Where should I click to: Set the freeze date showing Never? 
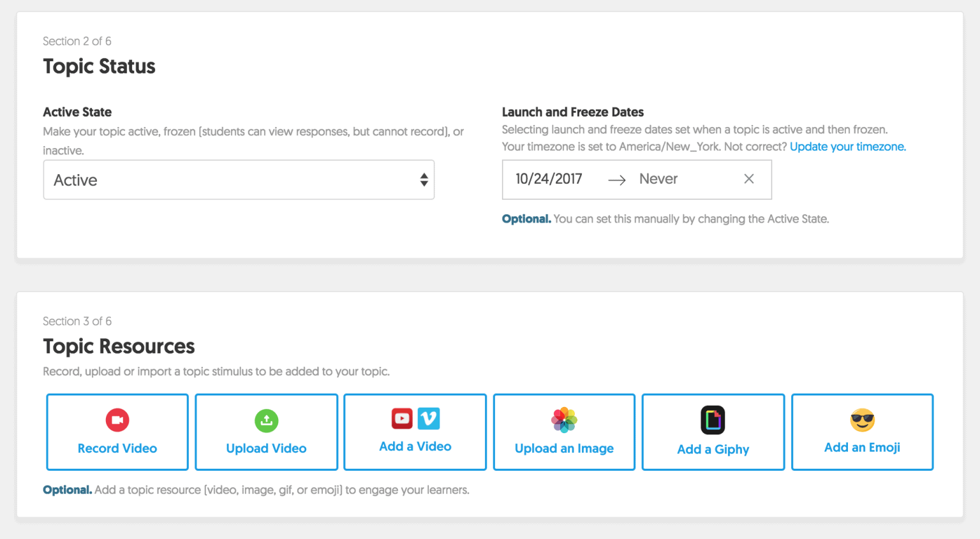point(658,179)
